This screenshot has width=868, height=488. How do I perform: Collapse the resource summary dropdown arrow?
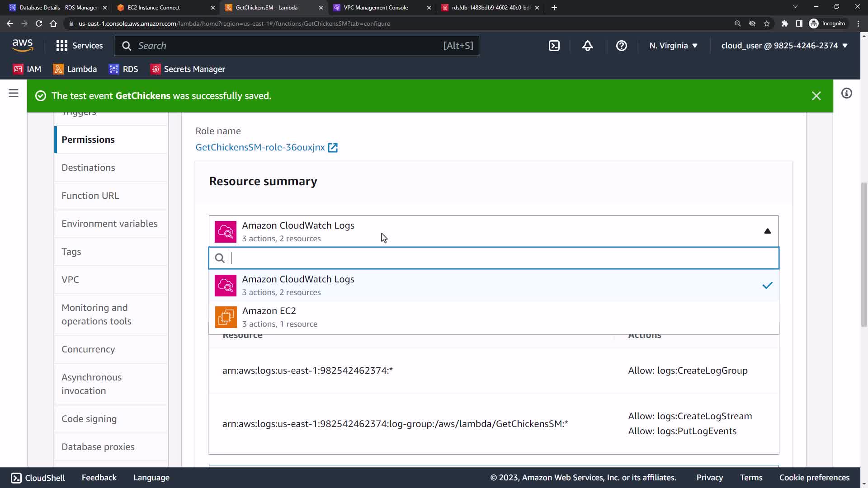[x=767, y=231]
